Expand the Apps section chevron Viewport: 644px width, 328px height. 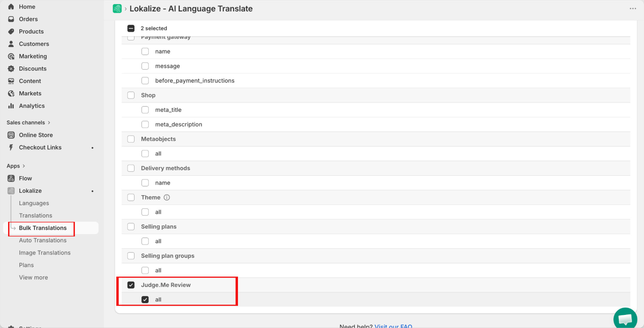[x=24, y=166]
